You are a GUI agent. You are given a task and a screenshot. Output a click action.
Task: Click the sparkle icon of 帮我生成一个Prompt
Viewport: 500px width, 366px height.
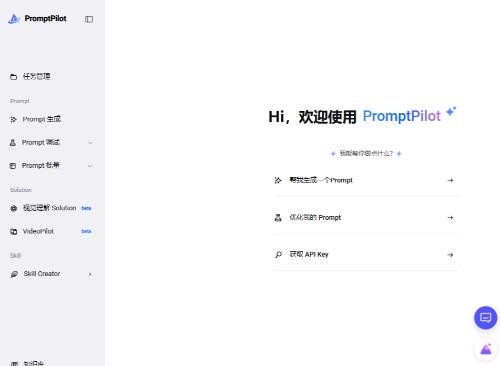278,180
